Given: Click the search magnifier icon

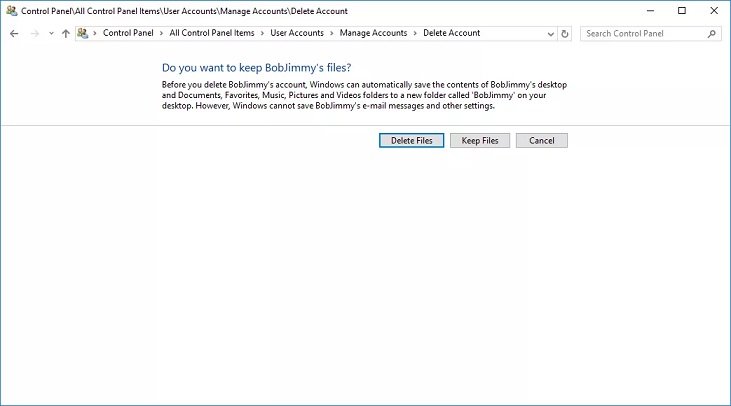Looking at the screenshot, I should click(x=711, y=33).
